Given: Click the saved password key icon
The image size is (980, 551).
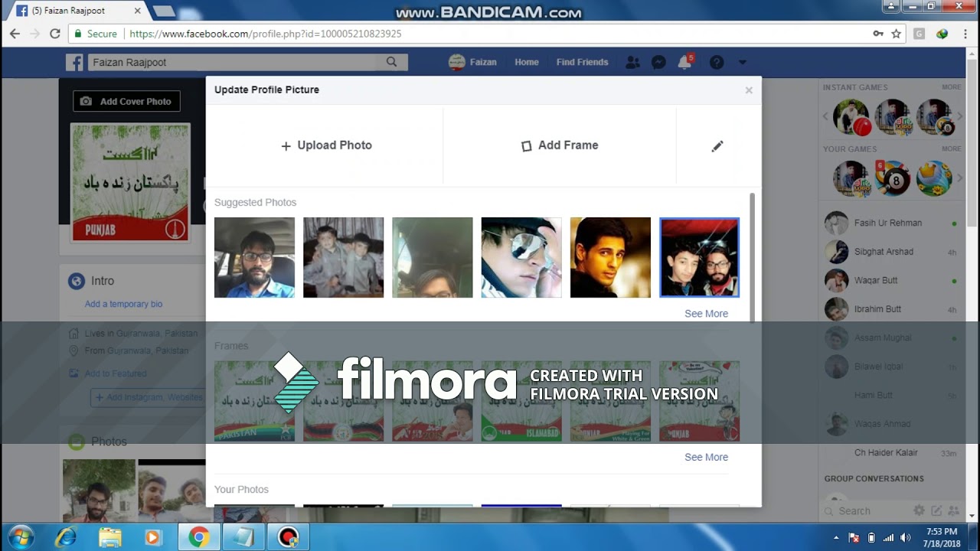Looking at the screenshot, I should [x=878, y=34].
